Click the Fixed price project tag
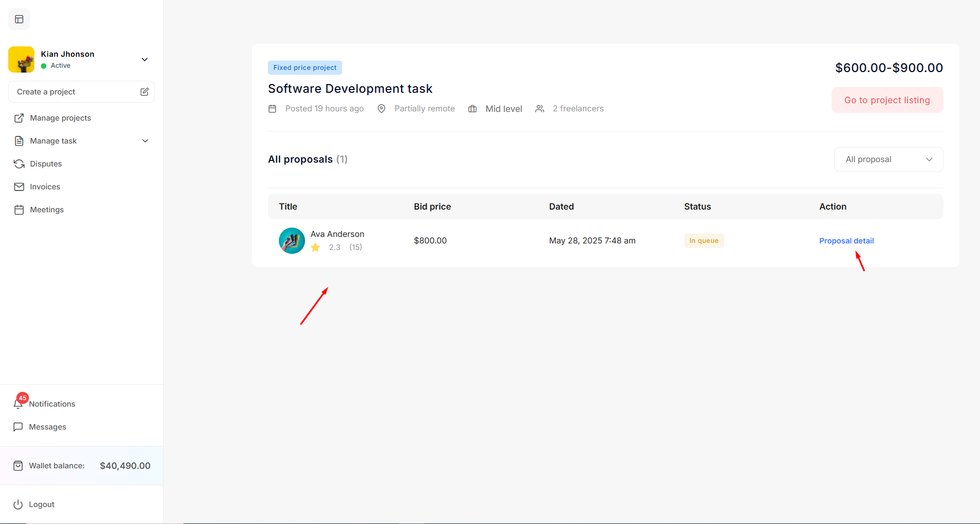This screenshot has height=524, width=980. (x=304, y=68)
